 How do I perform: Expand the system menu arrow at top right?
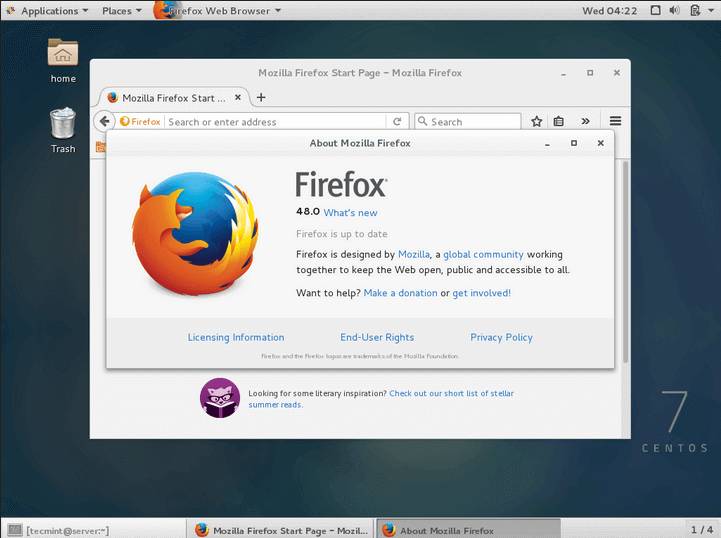click(711, 10)
